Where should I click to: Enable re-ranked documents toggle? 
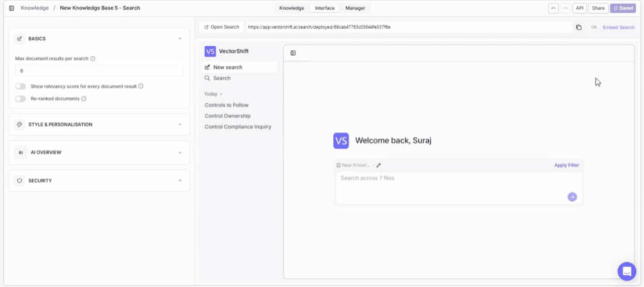(x=20, y=98)
